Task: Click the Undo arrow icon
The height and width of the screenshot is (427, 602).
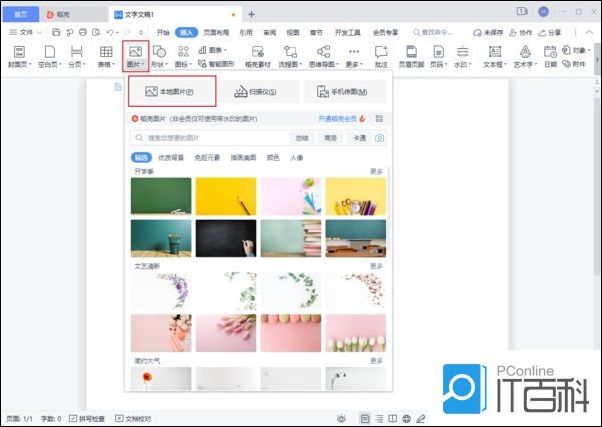Action: 110,32
